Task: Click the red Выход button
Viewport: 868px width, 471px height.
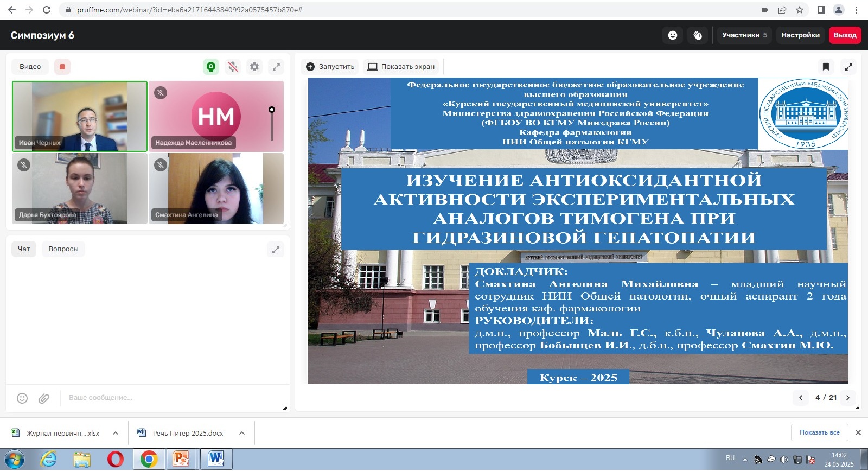Action: pyautogui.click(x=845, y=35)
